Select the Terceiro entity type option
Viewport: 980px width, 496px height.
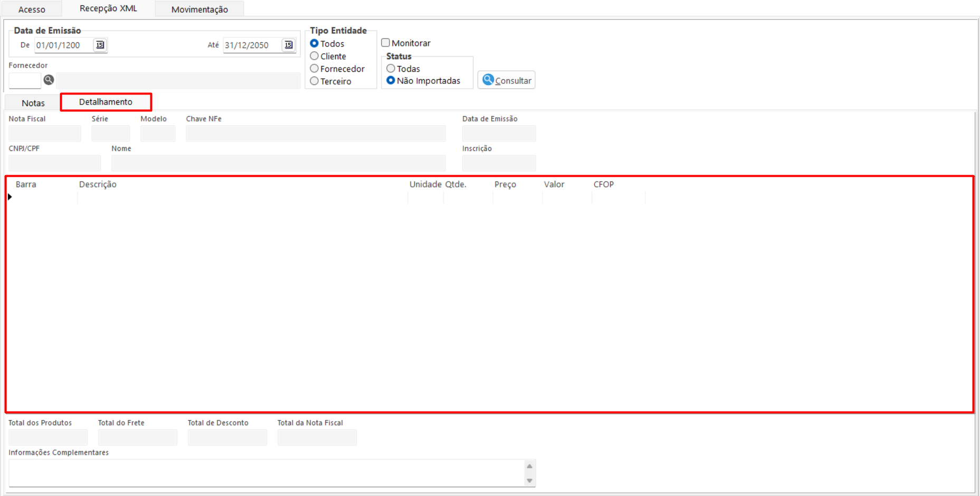(x=315, y=81)
